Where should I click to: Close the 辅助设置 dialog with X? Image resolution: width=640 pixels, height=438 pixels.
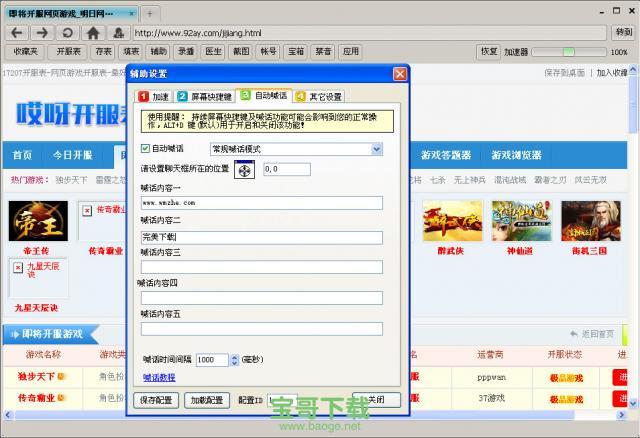coord(400,74)
